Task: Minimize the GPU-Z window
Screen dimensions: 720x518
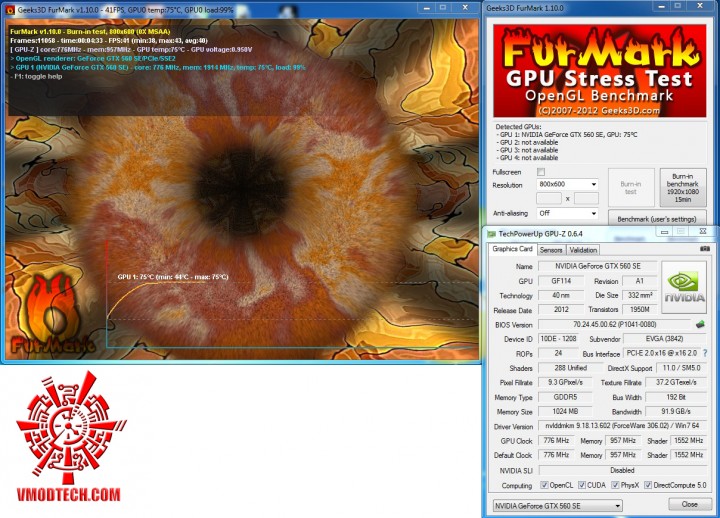Action: [x=664, y=232]
